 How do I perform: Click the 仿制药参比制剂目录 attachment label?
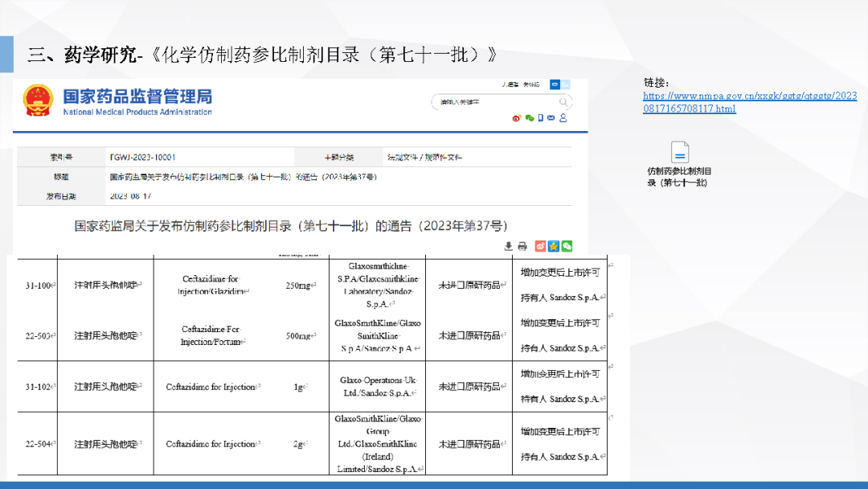click(x=679, y=177)
